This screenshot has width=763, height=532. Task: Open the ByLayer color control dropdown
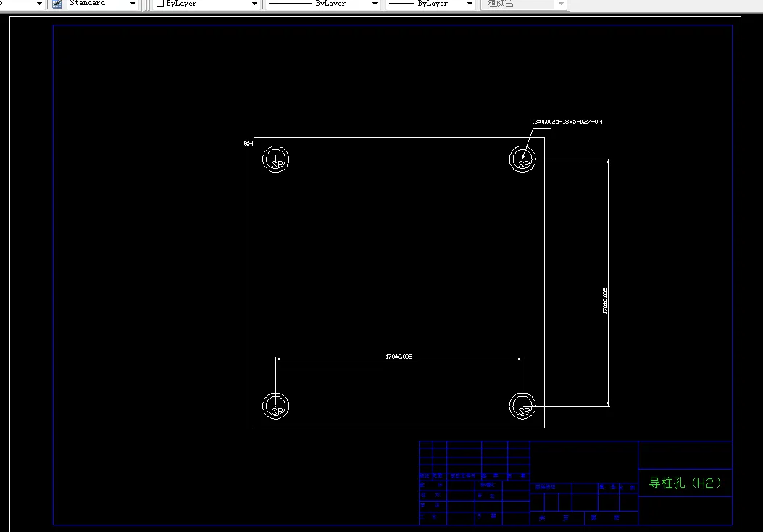click(x=207, y=4)
